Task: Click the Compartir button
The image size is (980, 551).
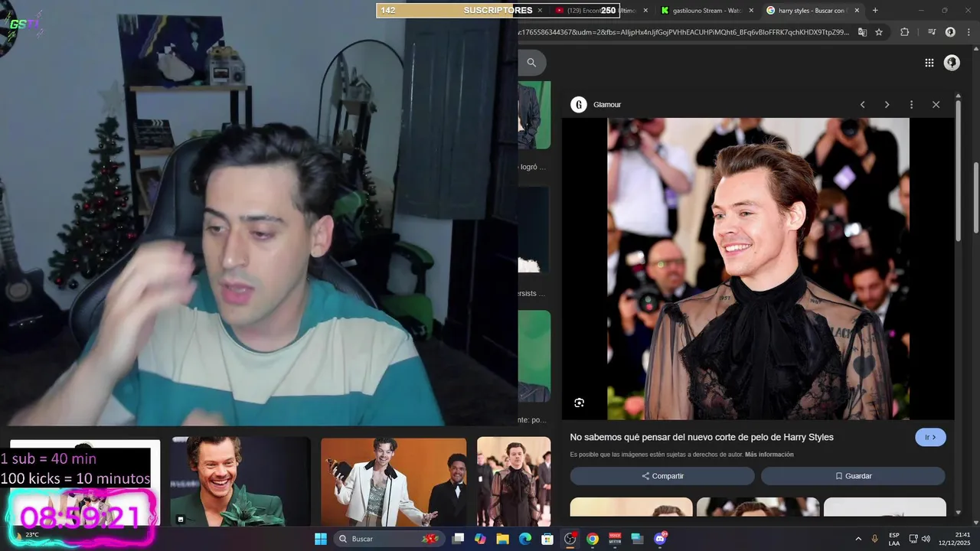Action: pos(662,476)
